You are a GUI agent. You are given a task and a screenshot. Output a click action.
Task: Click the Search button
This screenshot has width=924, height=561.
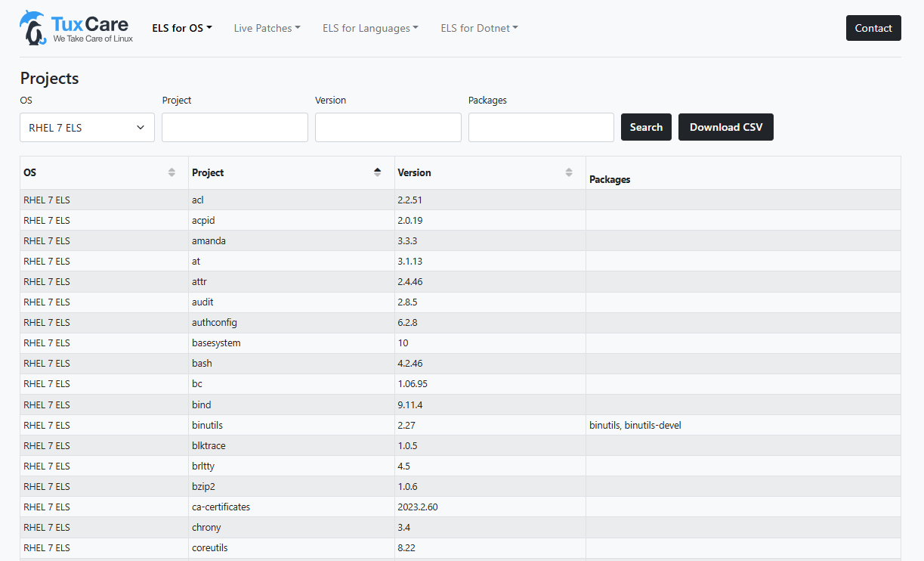(x=646, y=127)
